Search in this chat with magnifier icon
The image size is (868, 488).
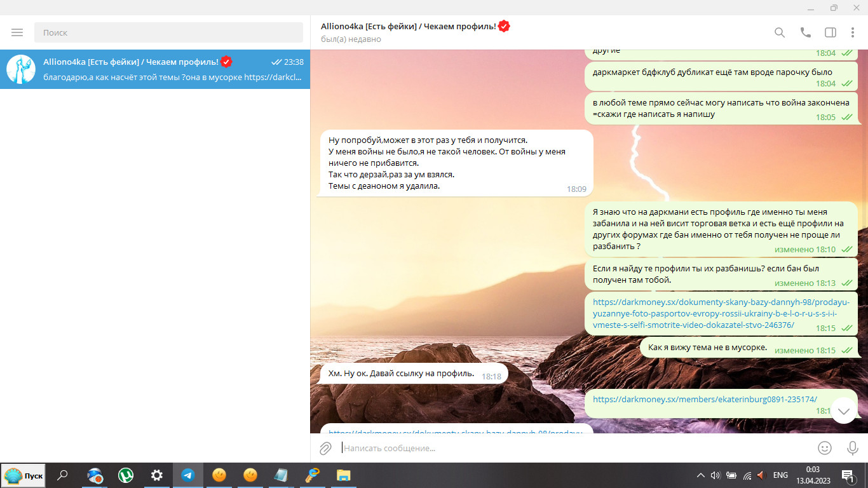pos(780,32)
